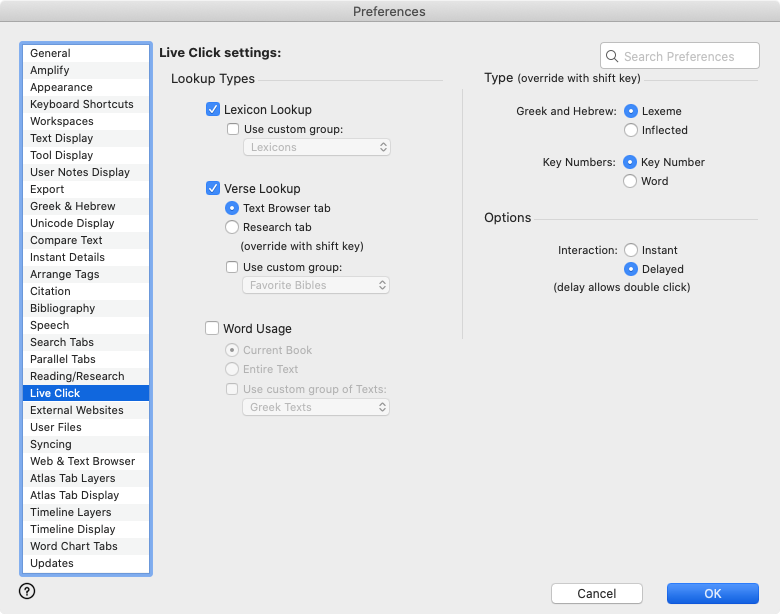Switch to Greek & Hebrew preferences

pos(72,206)
